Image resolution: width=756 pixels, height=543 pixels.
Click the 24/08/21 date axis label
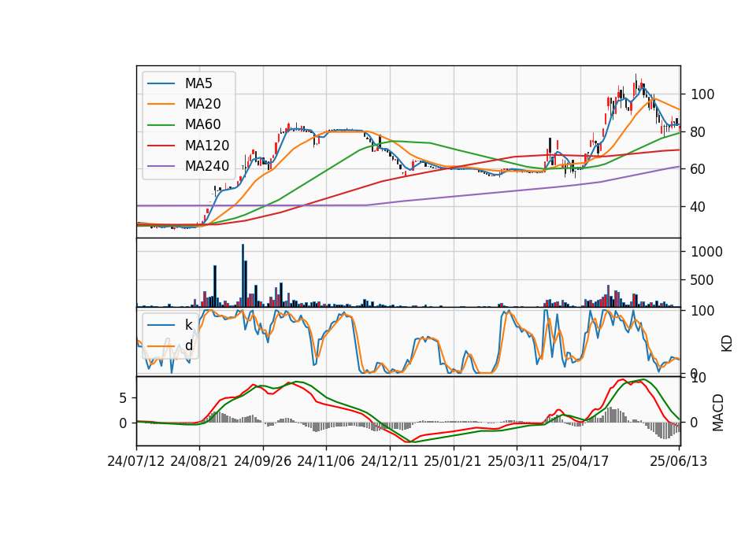click(x=199, y=461)
